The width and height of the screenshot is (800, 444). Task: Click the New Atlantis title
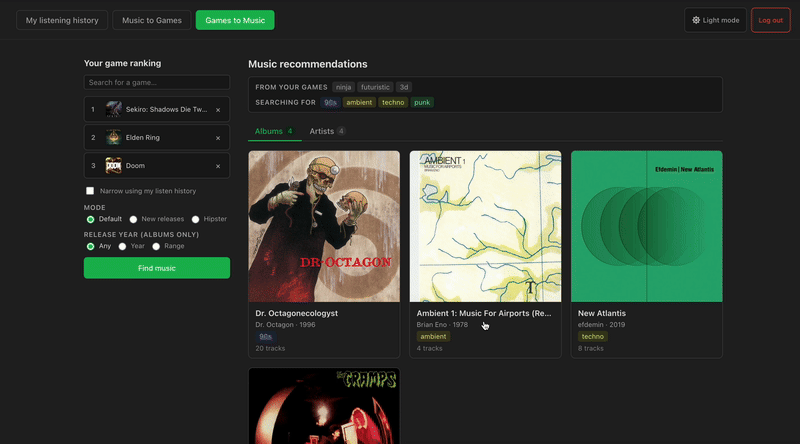[602, 313]
